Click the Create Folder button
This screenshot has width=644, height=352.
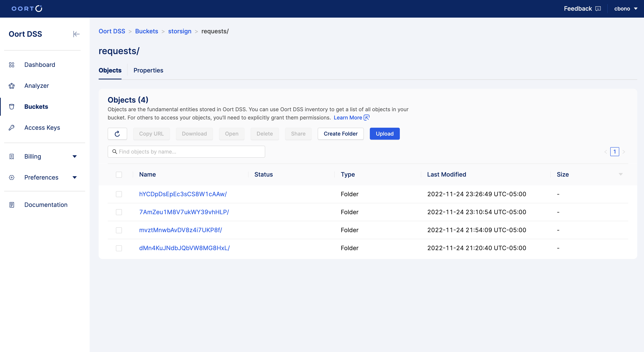(341, 134)
